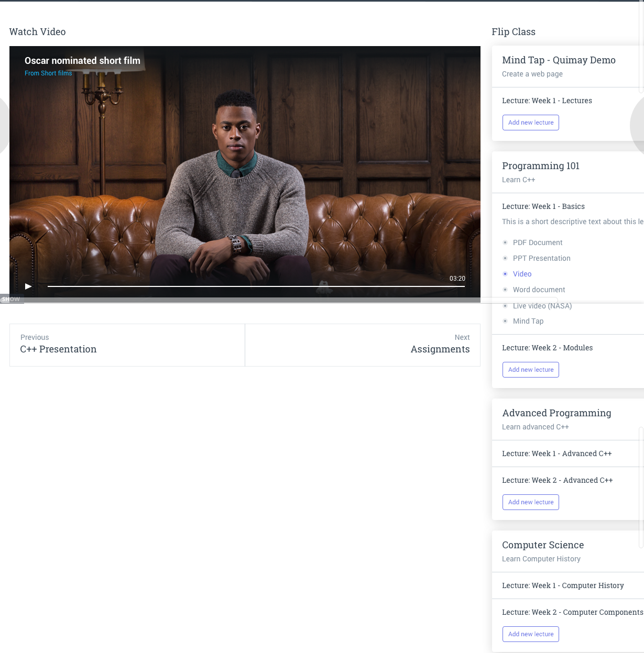Screen dimensions: 644x653
Task: Open the PPT Presentation item
Action: click(x=541, y=258)
